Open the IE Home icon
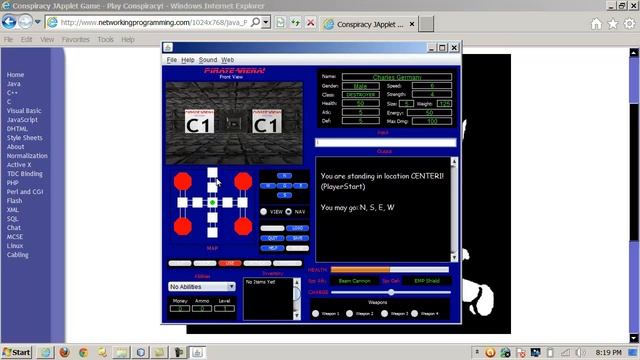Viewport: 640px width, 360px height. (596, 24)
